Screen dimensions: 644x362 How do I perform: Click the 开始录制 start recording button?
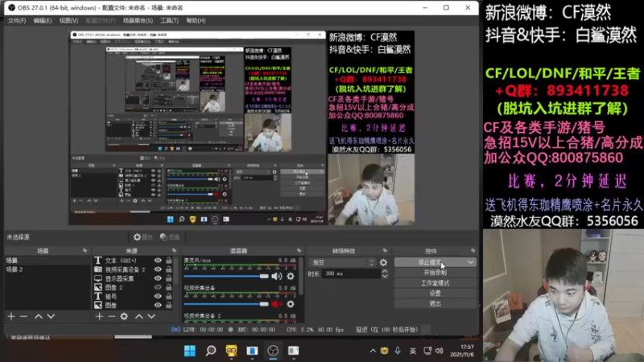[435, 273]
